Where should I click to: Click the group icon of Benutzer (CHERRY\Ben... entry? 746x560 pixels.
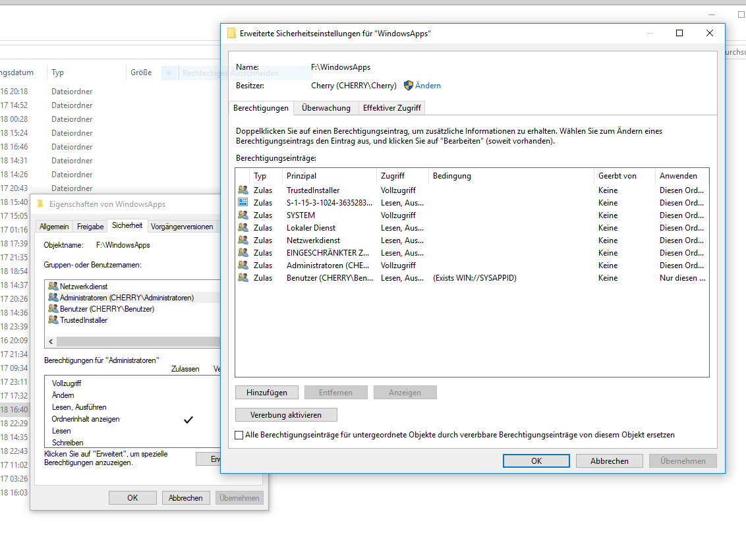243,277
